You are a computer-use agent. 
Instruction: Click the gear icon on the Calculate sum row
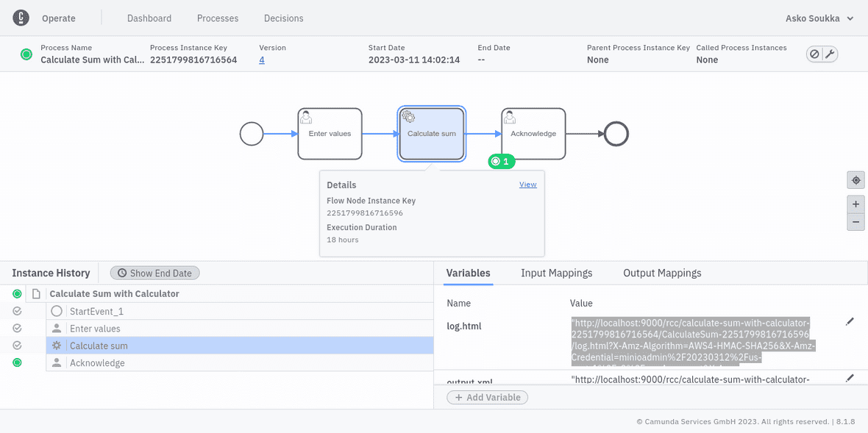56,345
